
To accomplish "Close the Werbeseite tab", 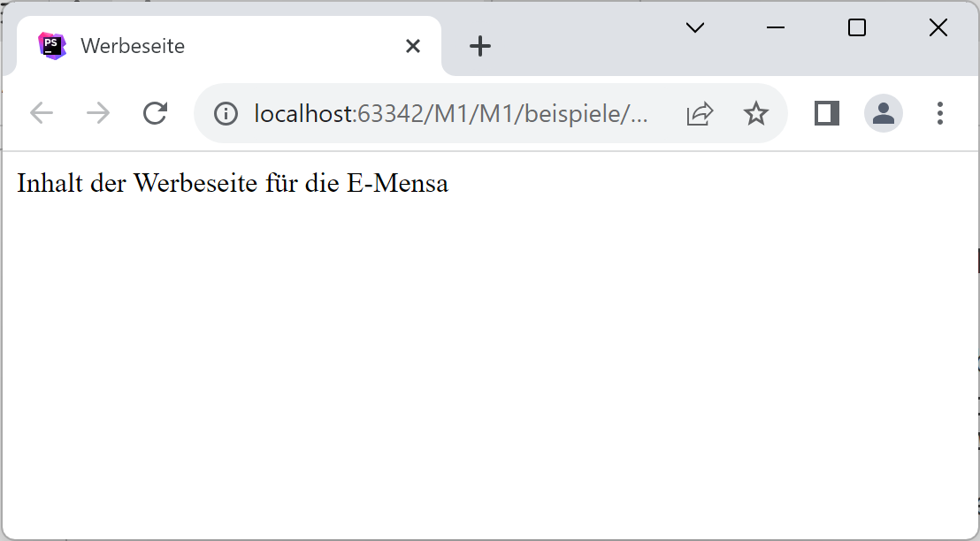I will 412,46.
